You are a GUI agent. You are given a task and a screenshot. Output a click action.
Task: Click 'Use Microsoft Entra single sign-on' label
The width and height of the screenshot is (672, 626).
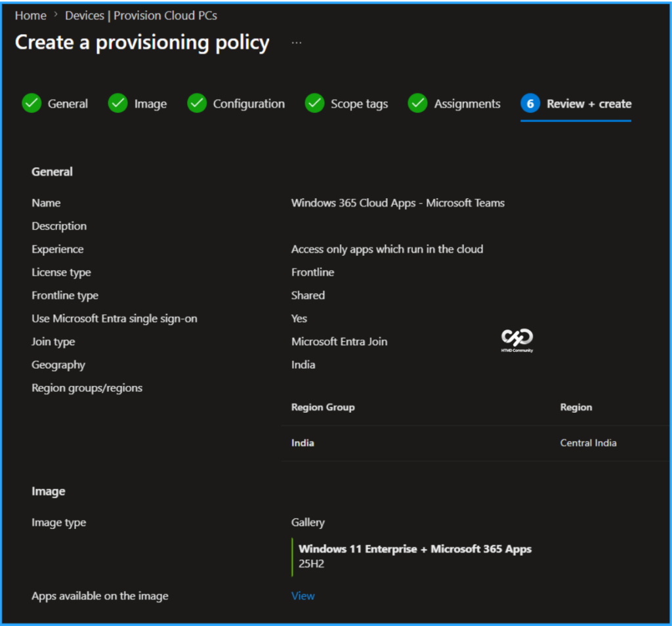114,318
